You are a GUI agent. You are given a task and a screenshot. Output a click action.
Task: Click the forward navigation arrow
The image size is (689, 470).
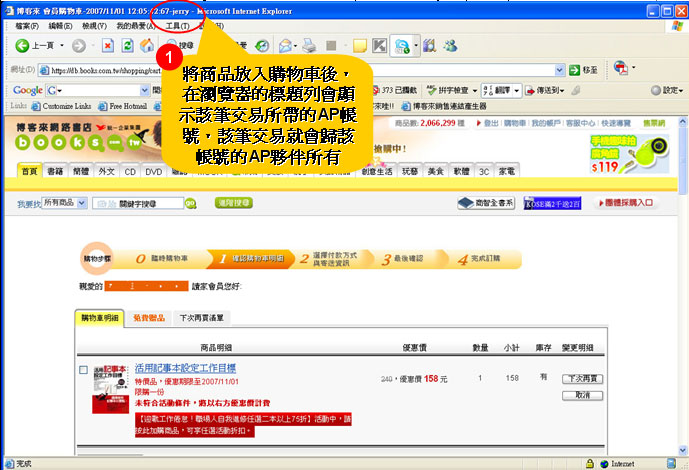tap(79, 46)
